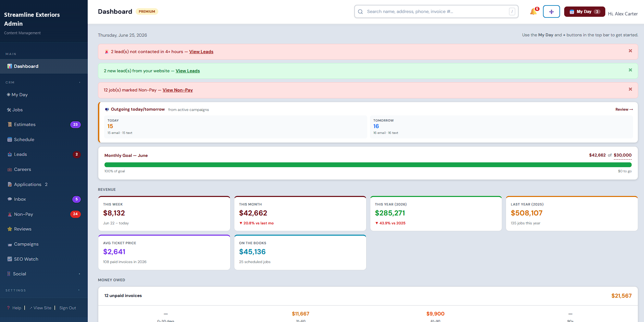Open Jobs in the sidebar
Image resolution: width=644 pixels, height=322 pixels.
click(44, 110)
